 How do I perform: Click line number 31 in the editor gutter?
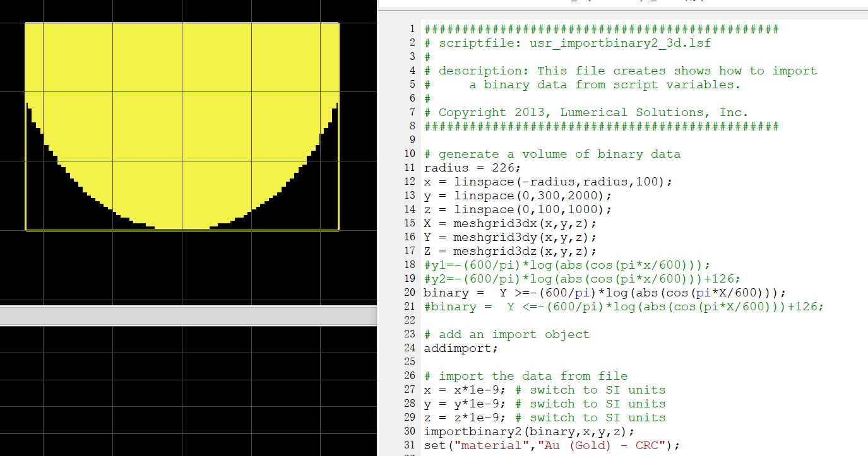(410, 445)
